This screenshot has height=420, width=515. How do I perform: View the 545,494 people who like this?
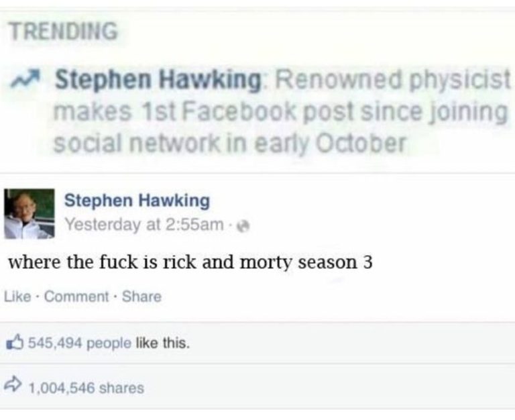[x=80, y=344]
